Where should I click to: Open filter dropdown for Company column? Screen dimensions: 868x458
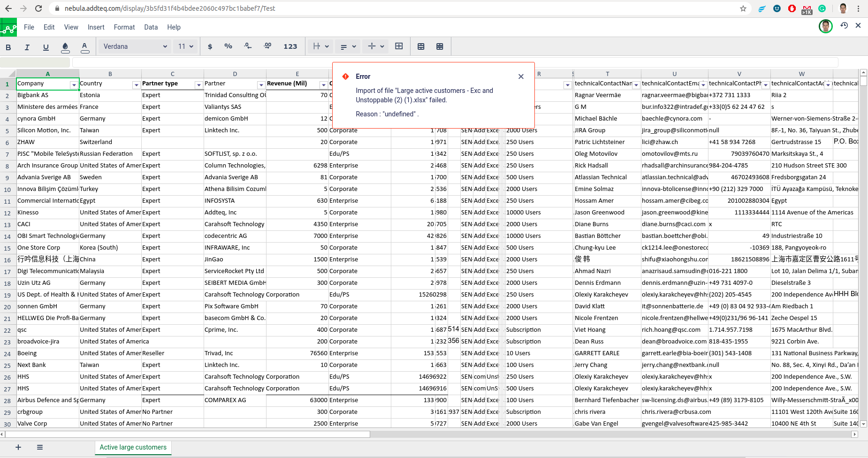74,85
